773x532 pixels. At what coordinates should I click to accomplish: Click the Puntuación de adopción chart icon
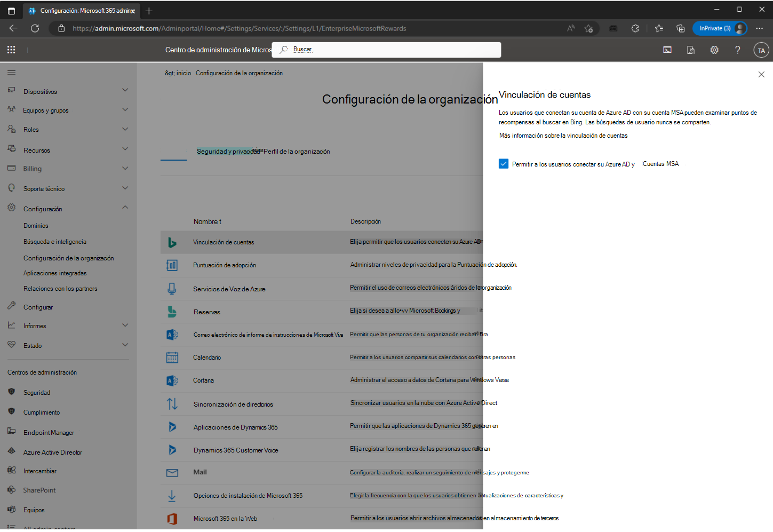172,265
